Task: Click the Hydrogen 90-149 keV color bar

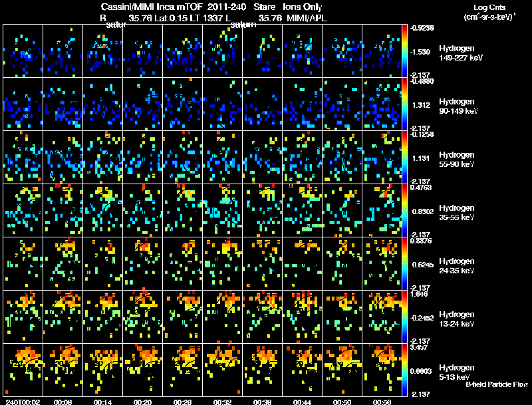Action: (404, 104)
